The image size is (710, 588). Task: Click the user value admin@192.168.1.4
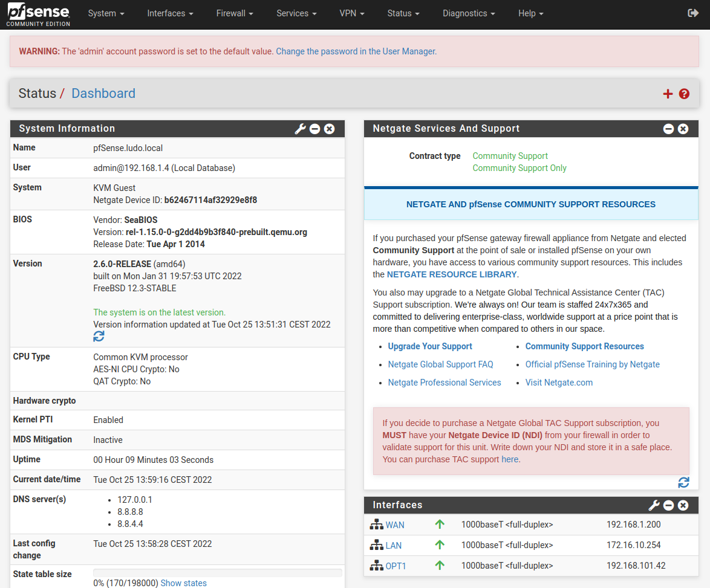(164, 168)
